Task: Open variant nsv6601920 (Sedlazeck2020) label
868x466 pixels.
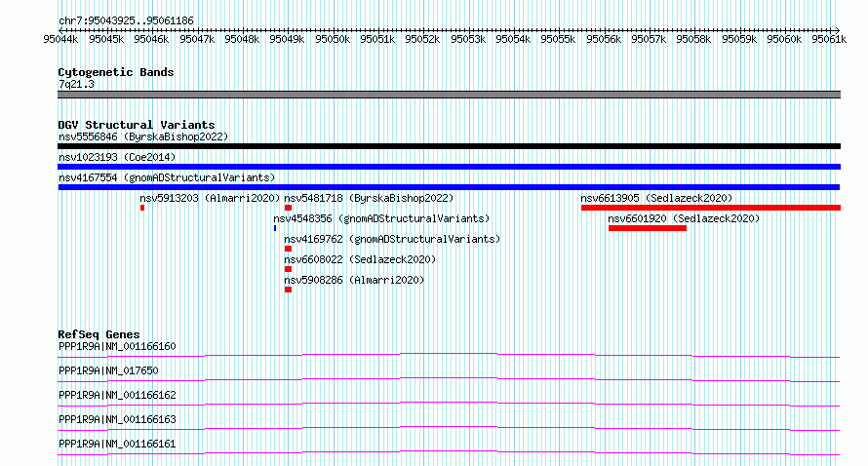Action: (684, 218)
